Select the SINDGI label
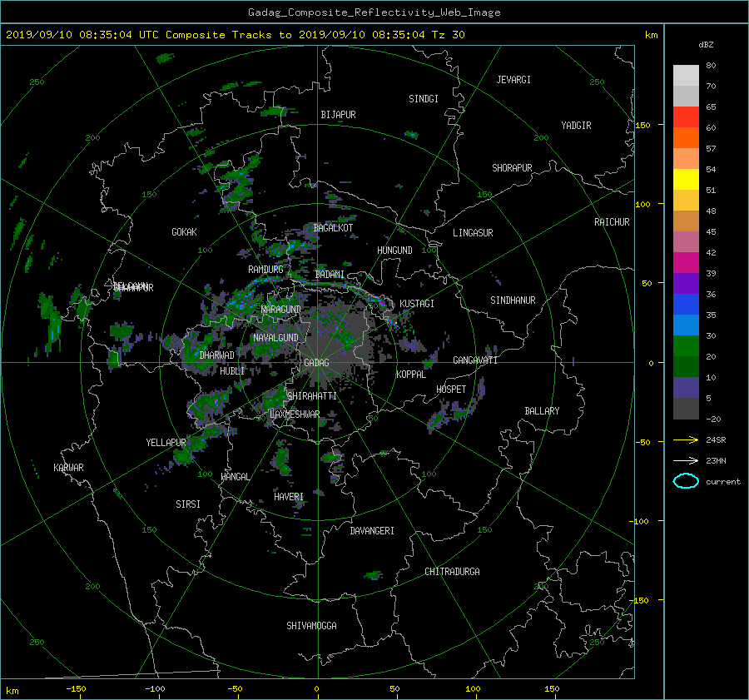The width and height of the screenshot is (749, 700). coord(424,99)
